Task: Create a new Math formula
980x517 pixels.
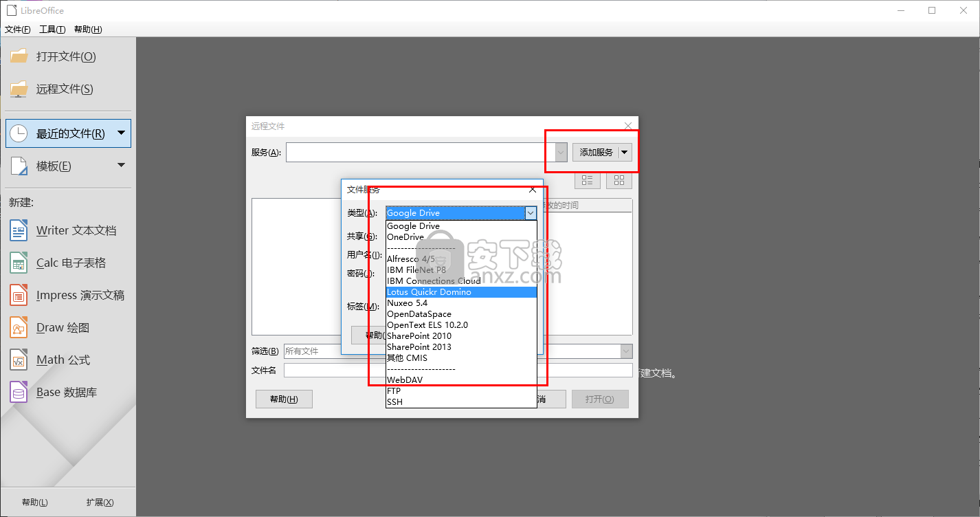Action: point(49,360)
